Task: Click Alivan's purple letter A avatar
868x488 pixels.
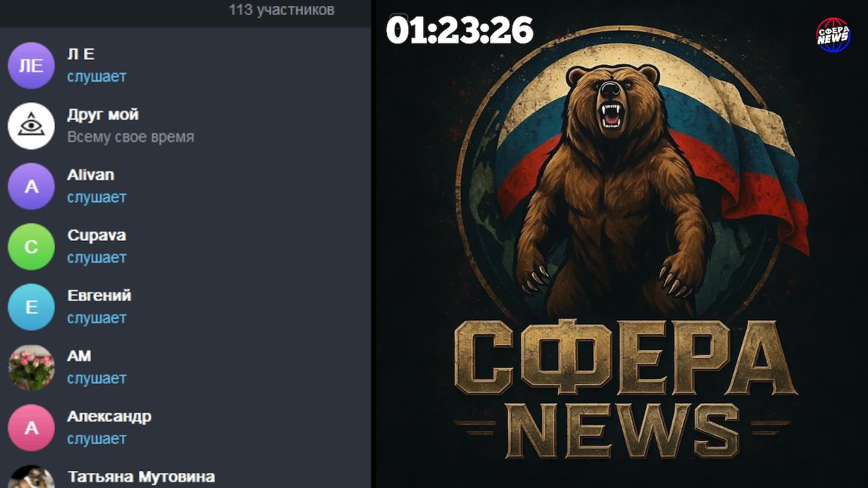Action: click(x=31, y=186)
